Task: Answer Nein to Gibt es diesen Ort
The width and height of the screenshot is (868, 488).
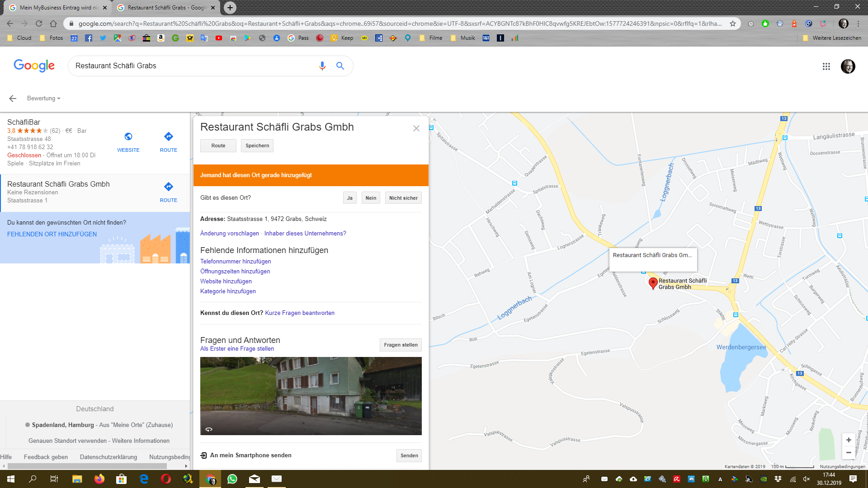Action: pos(371,198)
